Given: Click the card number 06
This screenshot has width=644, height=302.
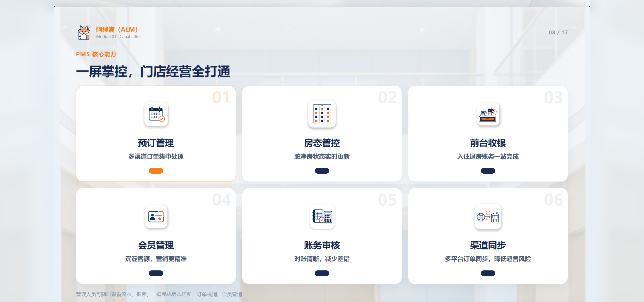Looking at the screenshot, I should (553, 200).
